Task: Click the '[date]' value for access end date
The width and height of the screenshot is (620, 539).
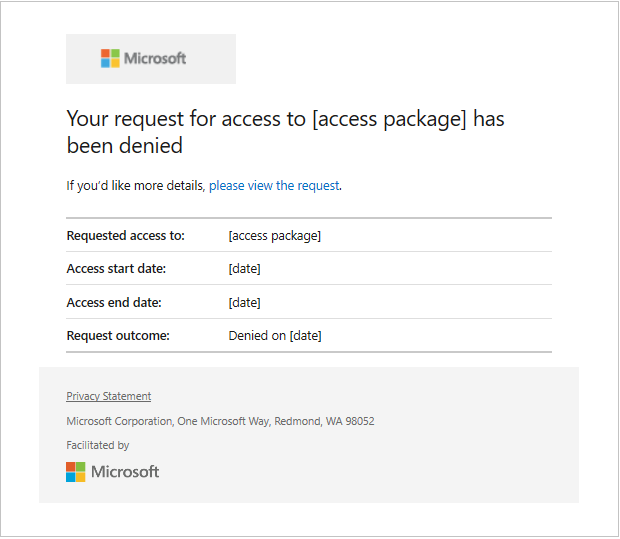Action: [244, 302]
